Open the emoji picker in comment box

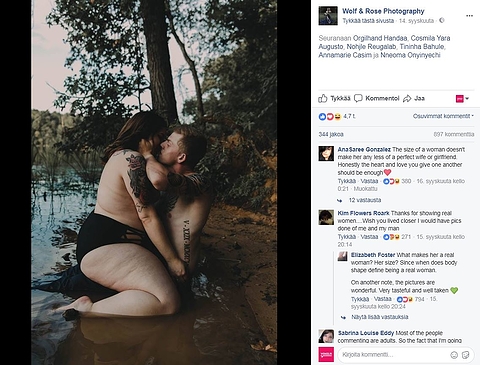point(454,355)
